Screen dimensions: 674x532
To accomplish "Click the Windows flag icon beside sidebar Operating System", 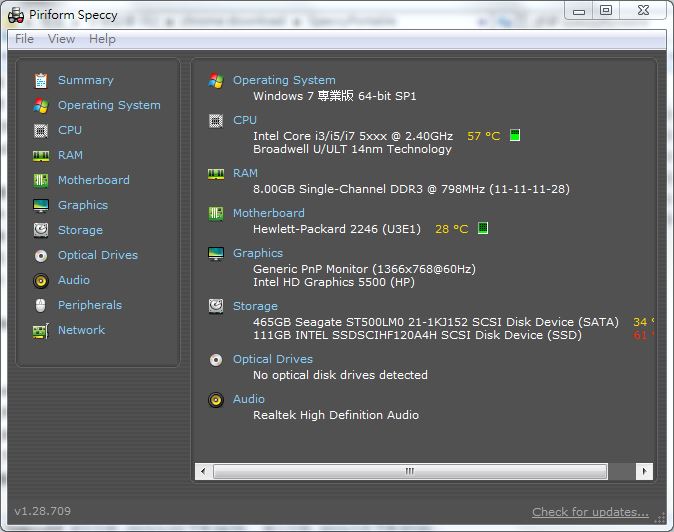I will (41, 105).
